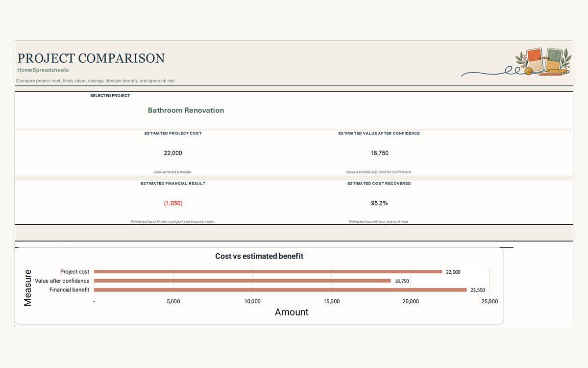Image resolution: width=588 pixels, height=368 pixels.
Task: Click the ESTIMATED PROJECT COST heading
Action: tap(173, 133)
